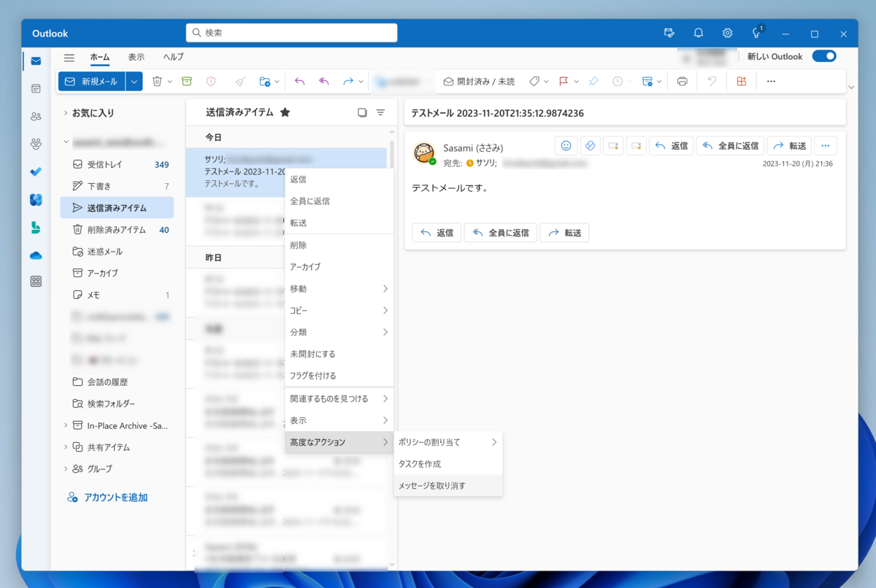Open the More apps grid icon
This screenshot has width=876, height=588.
36,282
